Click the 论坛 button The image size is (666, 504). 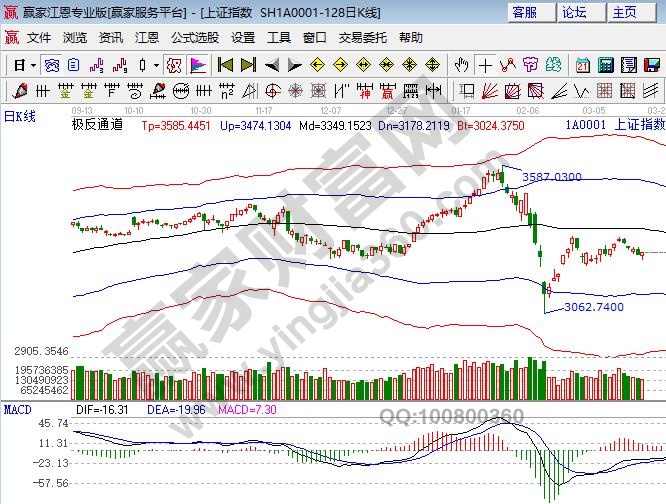574,12
